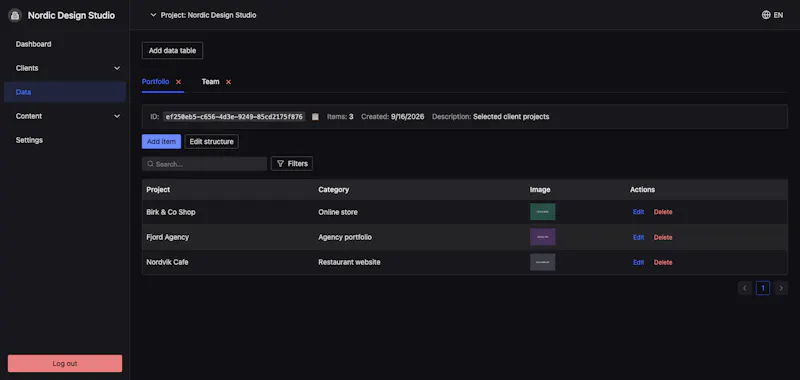Image resolution: width=800 pixels, height=380 pixels.
Task: Open Content in sidebar
Action: (65, 116)
